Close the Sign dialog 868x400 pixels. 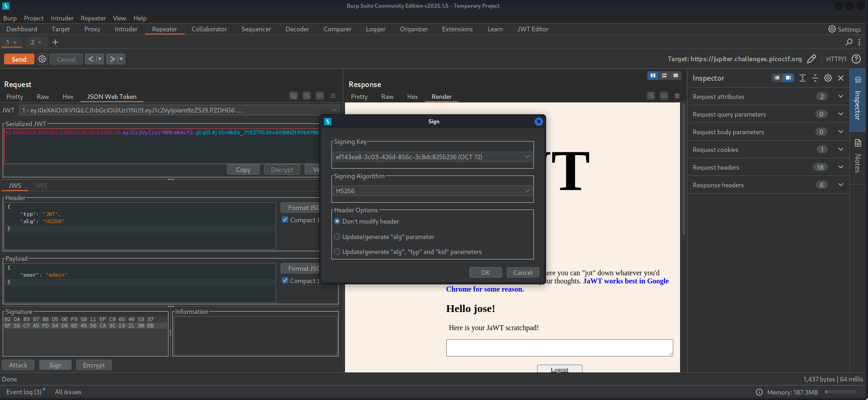click(539, 122)
